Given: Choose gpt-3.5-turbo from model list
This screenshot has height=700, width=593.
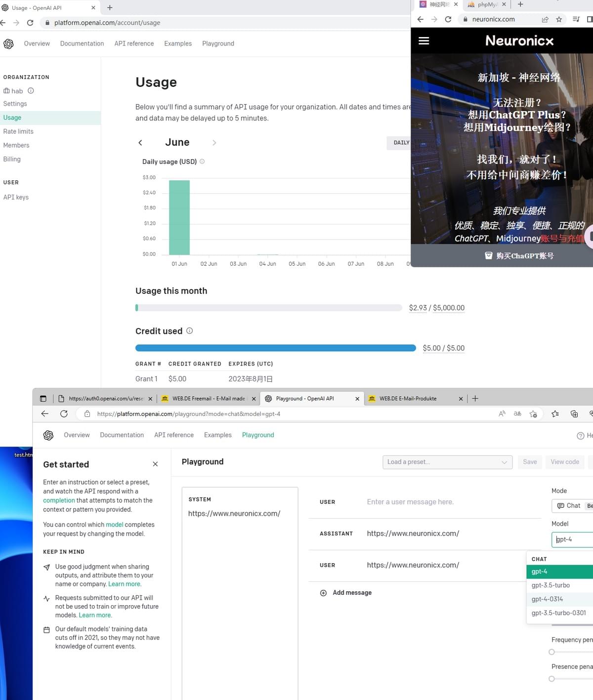Looking at the screenshot, I should coord(559,585).
